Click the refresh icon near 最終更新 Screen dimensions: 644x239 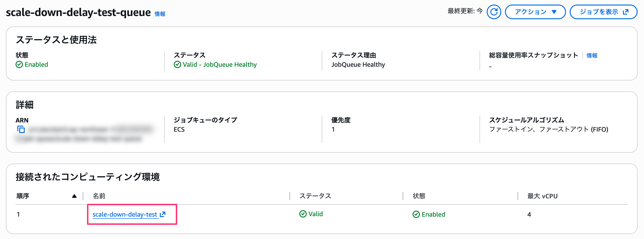coord(494,11)
